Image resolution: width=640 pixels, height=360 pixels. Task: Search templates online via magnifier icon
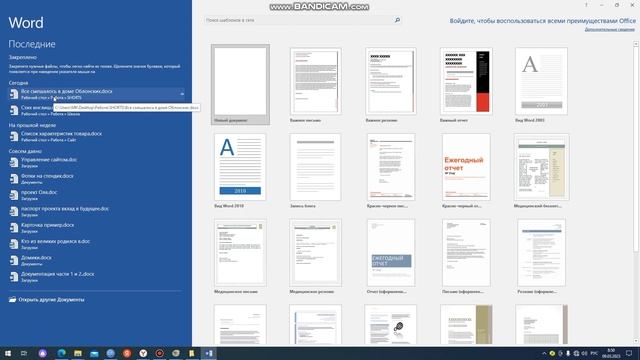click(x=397, y=20)
